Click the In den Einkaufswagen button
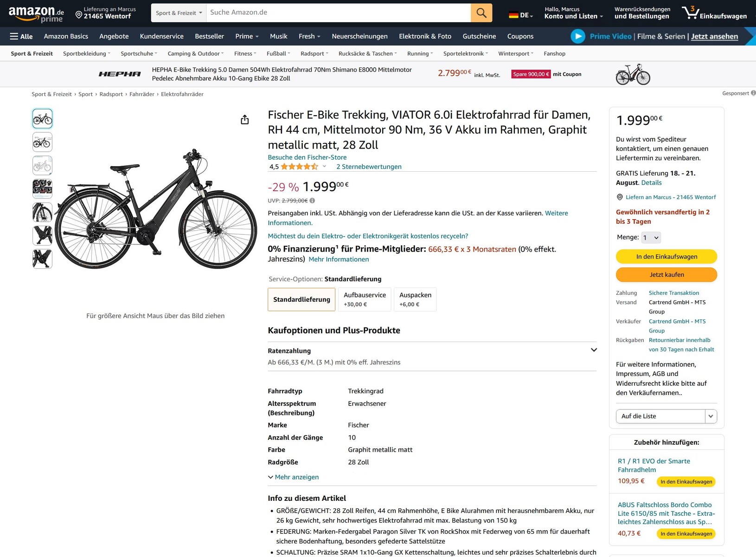 666,257
